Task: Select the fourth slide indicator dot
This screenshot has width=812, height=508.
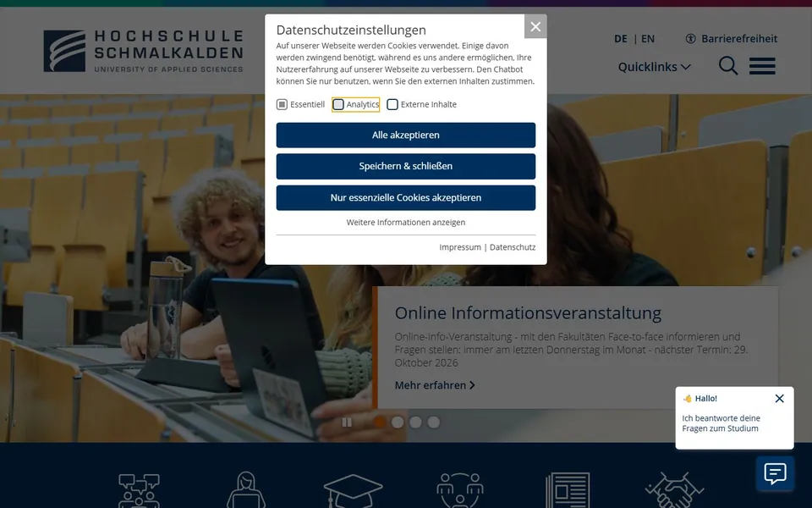Action: pyautogui.click(x=434, y=422)
